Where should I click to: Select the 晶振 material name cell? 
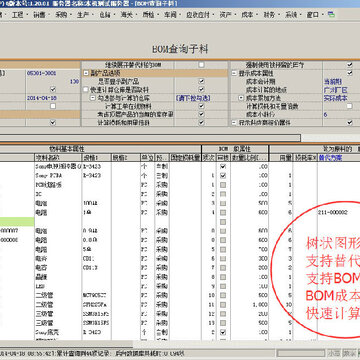coord(58,277)
